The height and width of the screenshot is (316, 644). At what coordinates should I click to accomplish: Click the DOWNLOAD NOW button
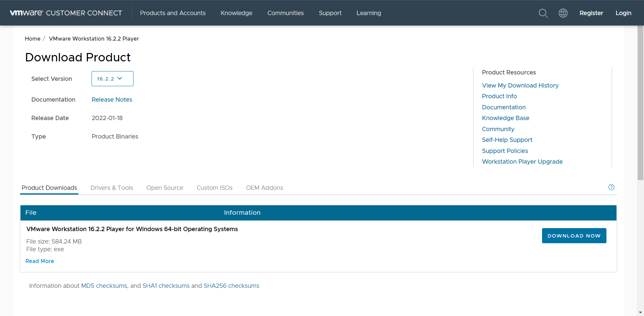pos(574,236)
